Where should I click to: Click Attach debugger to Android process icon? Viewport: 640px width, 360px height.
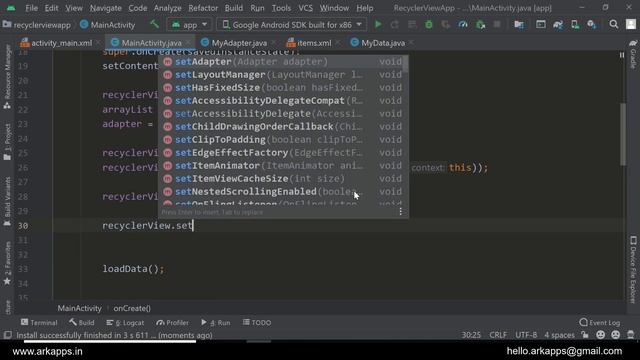pyautogui.click(x=480, y=25)
